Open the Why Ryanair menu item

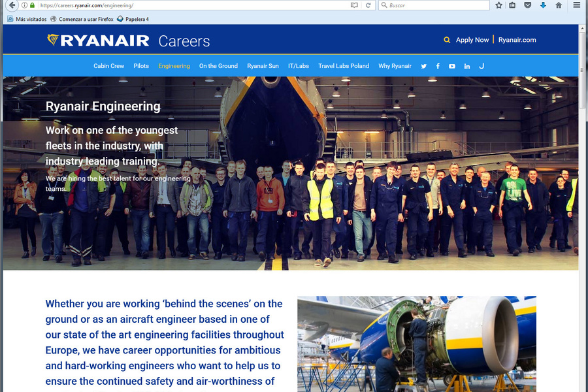[395, 66]
